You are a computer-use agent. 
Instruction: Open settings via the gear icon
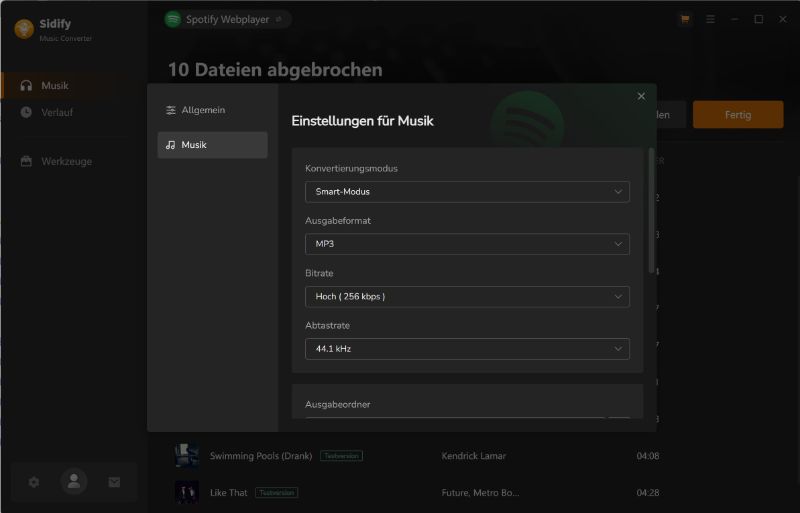(x=34, y=482)
